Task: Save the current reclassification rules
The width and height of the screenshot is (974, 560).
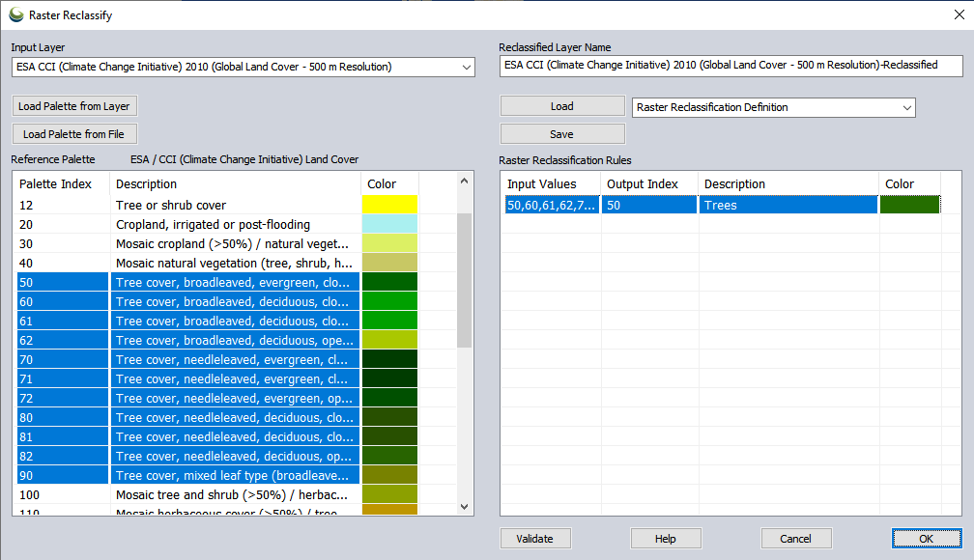Action: pyautogui.click(x=562, y=132)
